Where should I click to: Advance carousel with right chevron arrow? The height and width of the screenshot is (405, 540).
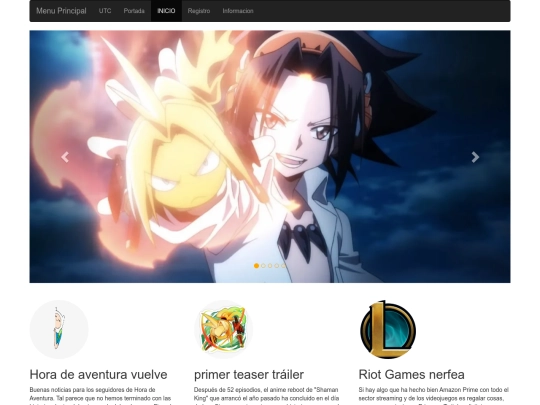pyautogui.click(x=475, y=157)
